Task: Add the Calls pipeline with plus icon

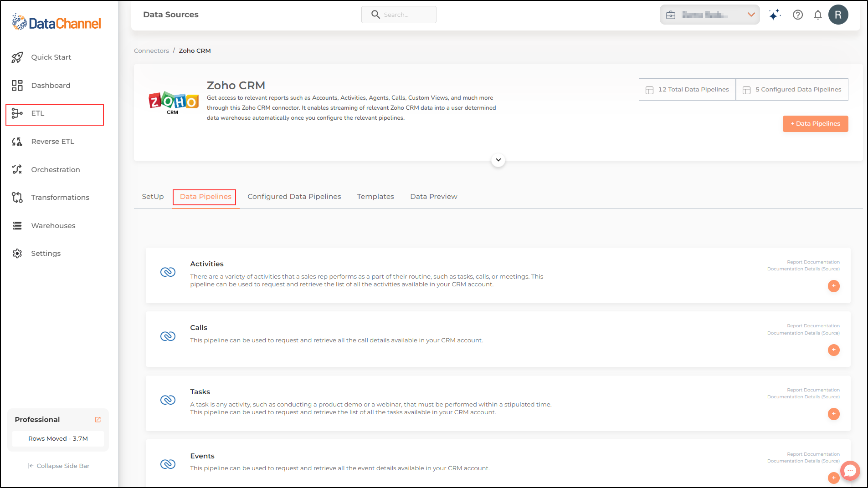Action: pyautogui.click(x=834, y=350)
